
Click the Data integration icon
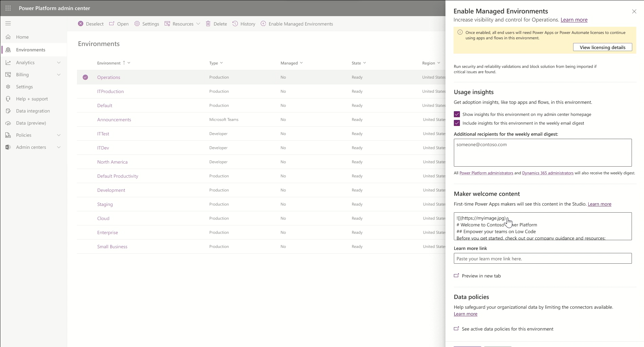(x=8, y=111)
